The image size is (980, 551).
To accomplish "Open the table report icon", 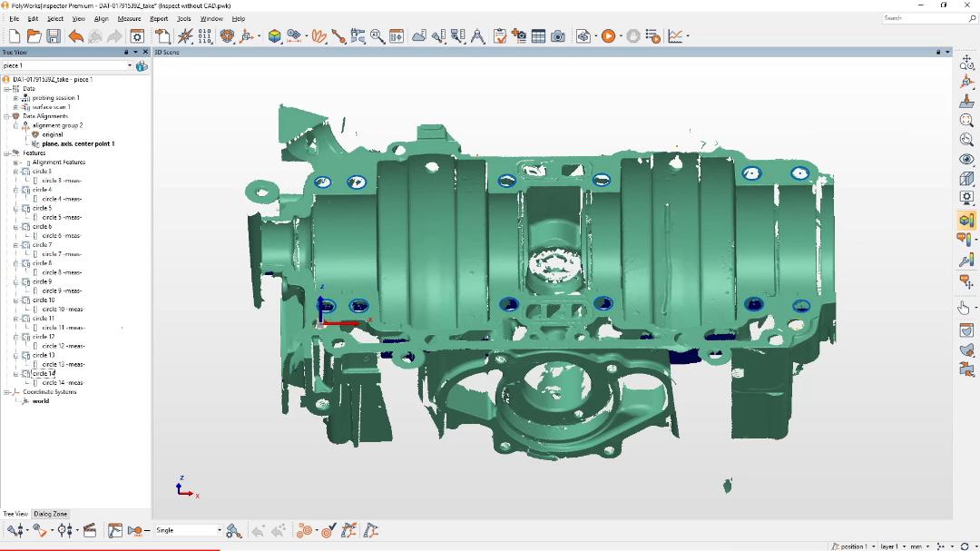I will point(538,36).
